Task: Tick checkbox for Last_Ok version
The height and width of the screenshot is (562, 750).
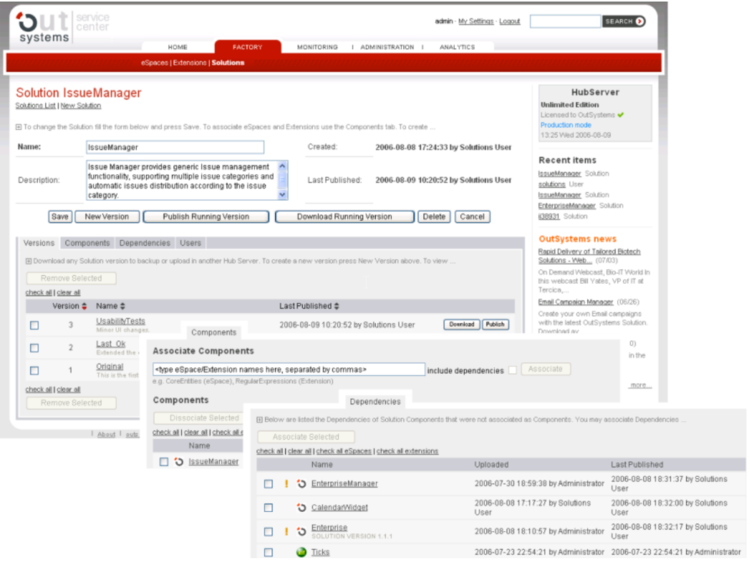Action: 34,348
